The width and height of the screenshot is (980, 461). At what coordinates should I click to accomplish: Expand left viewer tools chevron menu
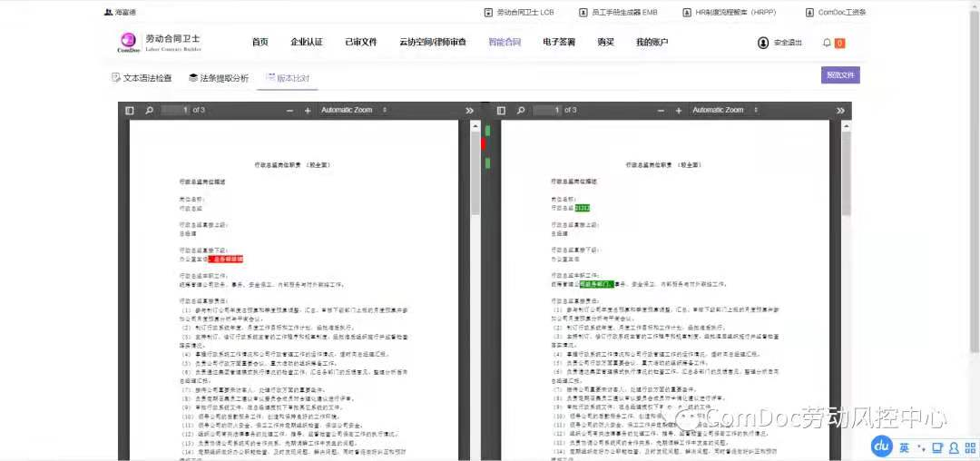[x=470, y=111]
